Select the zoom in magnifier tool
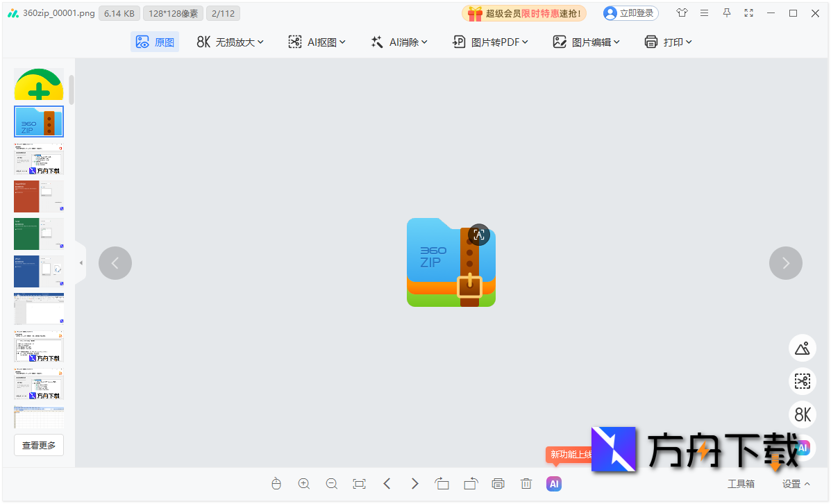The height and width of the screenshot is (504, 831). coord(303,483)
